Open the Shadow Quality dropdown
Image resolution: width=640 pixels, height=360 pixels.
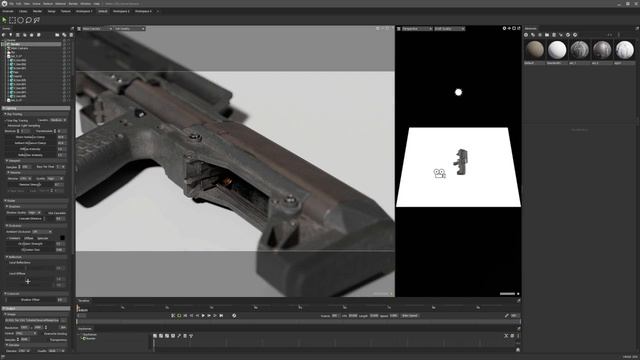[x=34, y=213]
